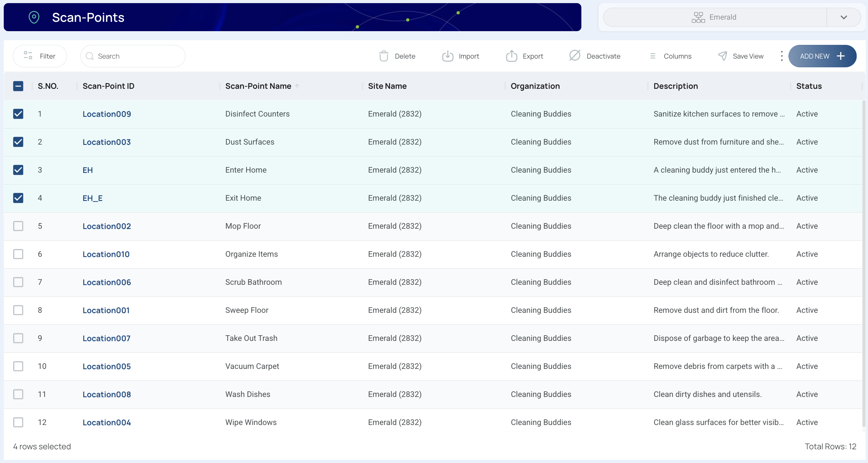Open the EH_E scan-point link

93,198
